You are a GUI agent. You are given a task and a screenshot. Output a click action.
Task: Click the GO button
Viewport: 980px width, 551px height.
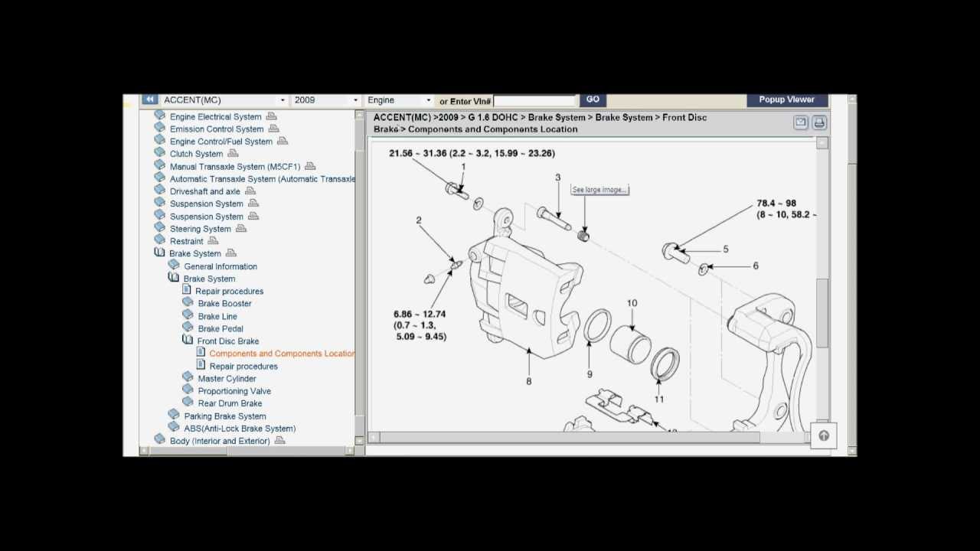tap(593, 99)
